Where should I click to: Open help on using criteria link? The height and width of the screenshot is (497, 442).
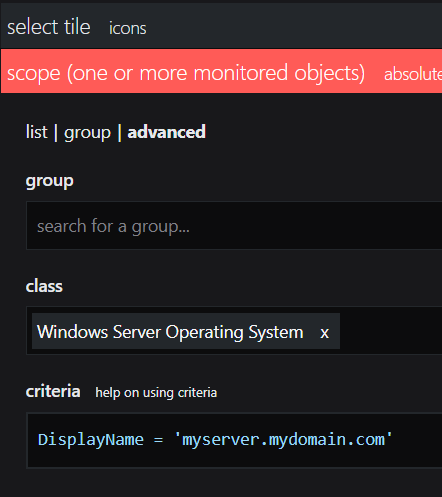pos(156,393)
